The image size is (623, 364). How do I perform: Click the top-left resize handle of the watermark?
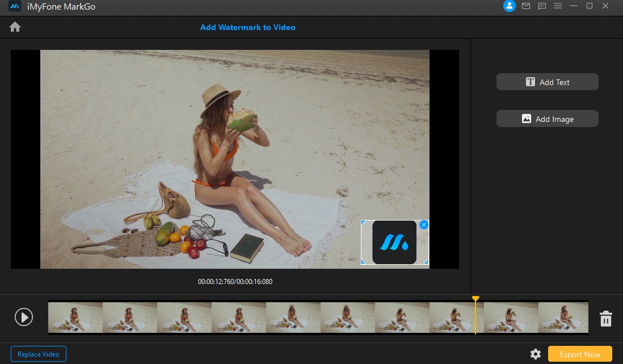pyautogui.click(x=363, y=222)
